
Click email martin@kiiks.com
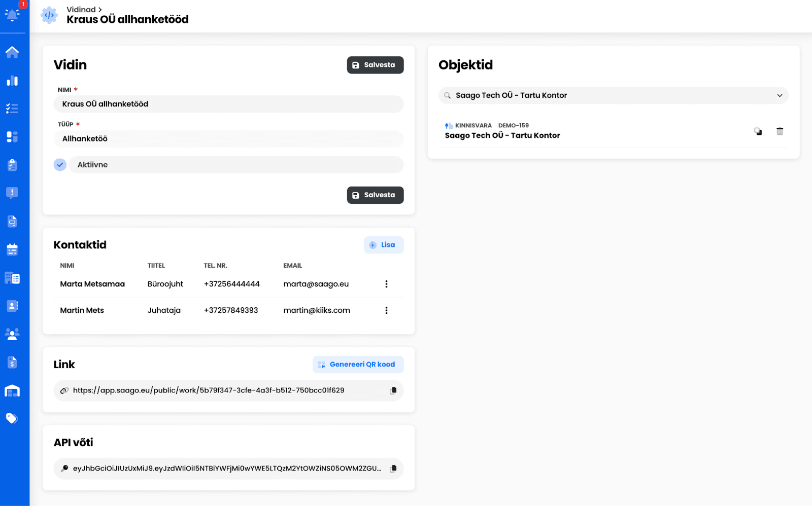(317, 310)
